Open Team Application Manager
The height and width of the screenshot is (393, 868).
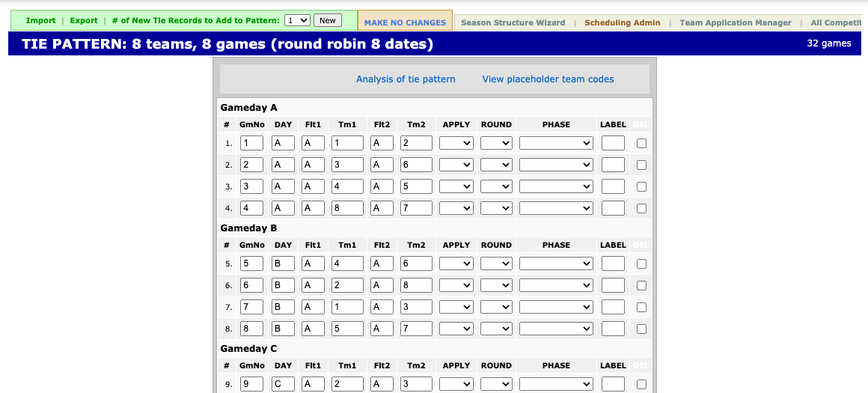[735, 22]
